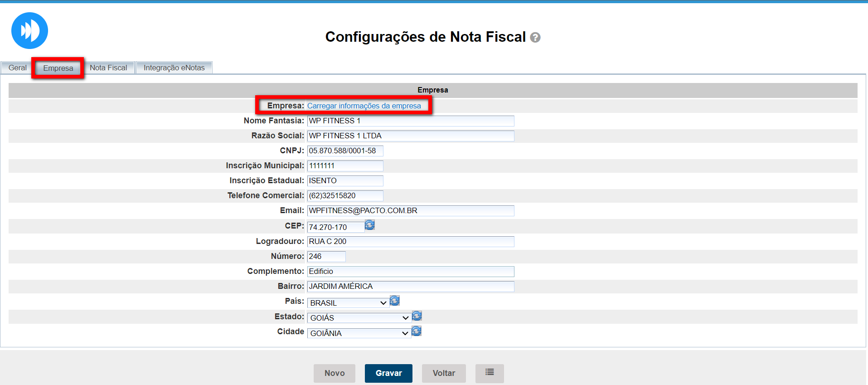868x385 pixels.
Task: Click the Inscrição Estadual label
Action: pyautogui.click(x=267, y=180)
